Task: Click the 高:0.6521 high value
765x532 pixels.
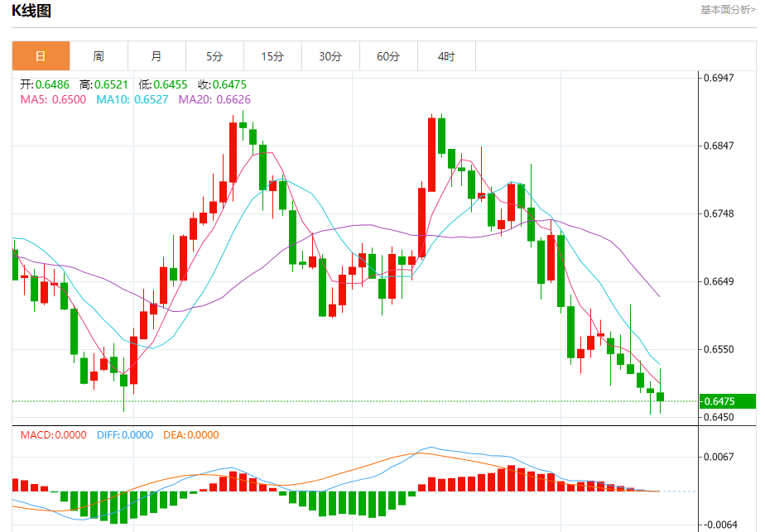Action: point(104,85)
